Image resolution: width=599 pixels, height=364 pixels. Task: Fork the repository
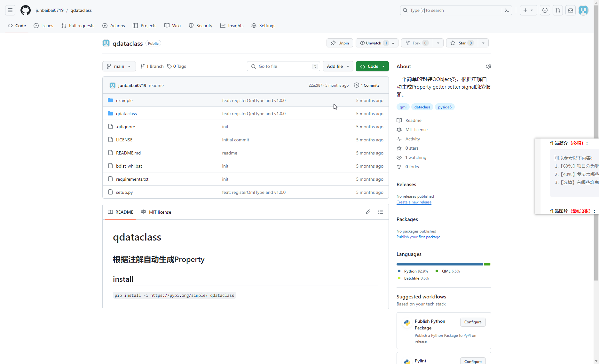click(x=417, y=43)
